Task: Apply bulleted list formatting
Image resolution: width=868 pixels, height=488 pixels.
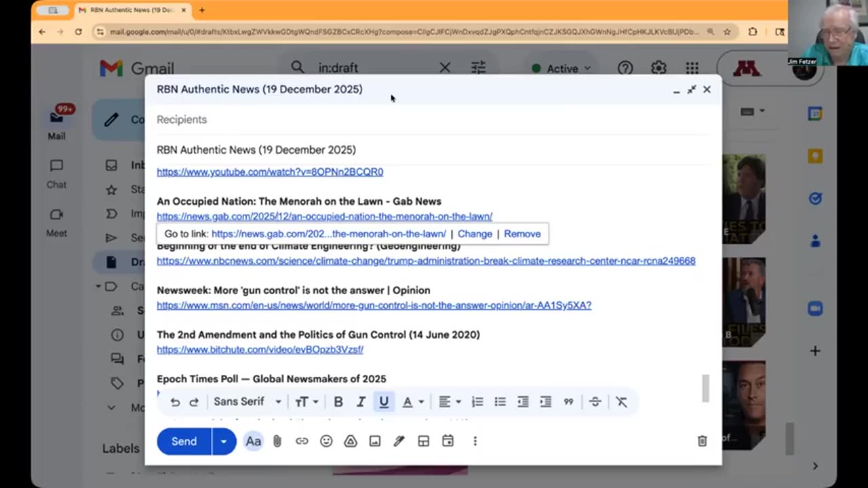Action: 500,402
